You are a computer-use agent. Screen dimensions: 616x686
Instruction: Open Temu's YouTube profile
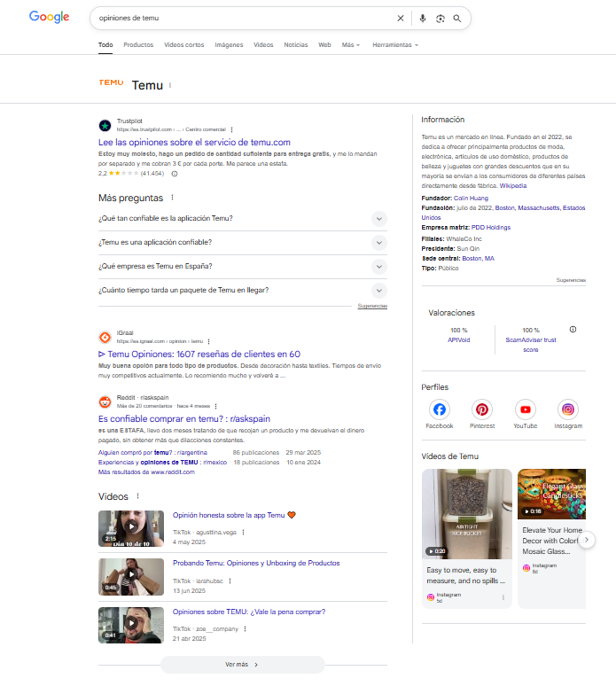526,409
